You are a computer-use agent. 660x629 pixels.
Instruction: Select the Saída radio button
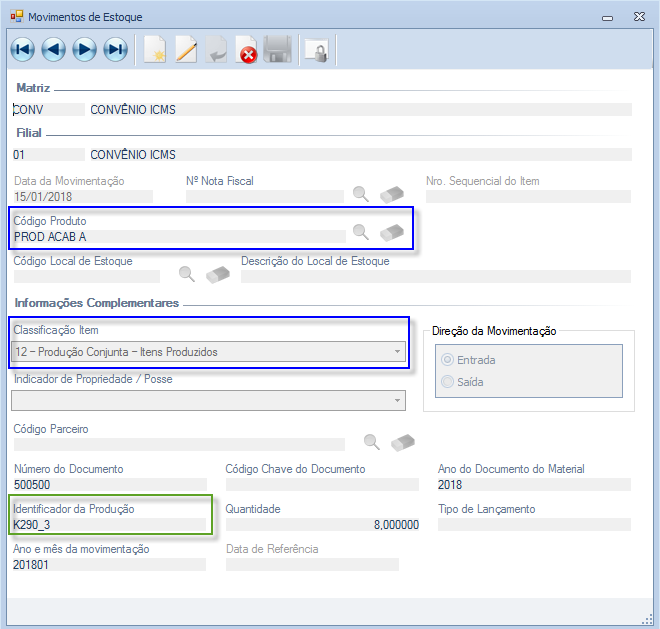447,382
